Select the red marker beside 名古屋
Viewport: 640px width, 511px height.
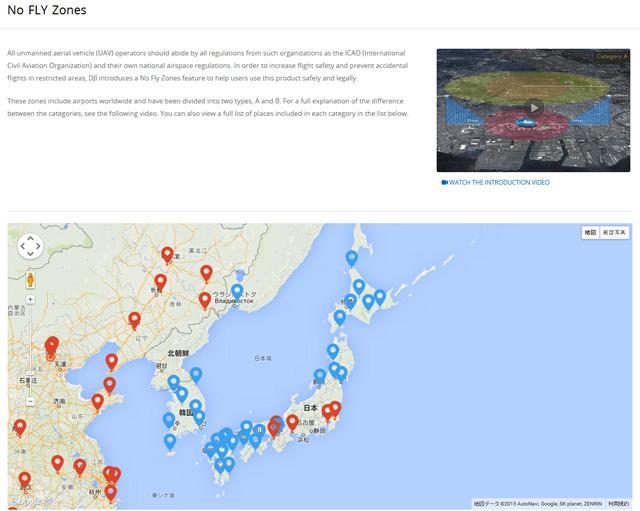click(292, 423)
